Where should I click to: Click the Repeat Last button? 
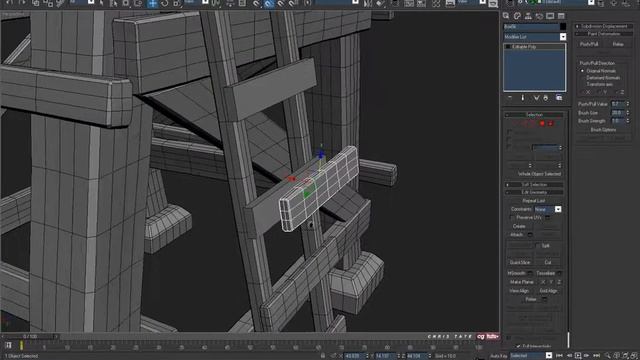tap(534, 201)
